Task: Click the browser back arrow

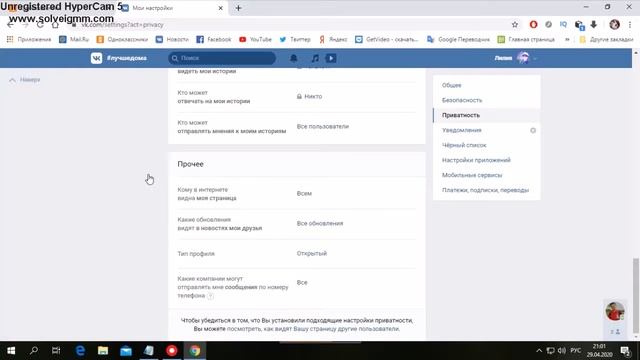Action: click(x=11, y=25)
